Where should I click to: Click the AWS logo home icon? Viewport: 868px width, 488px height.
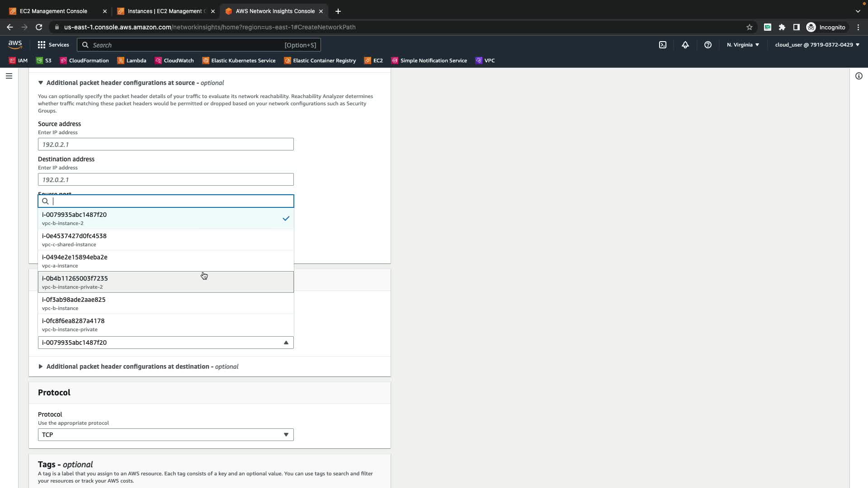point(15,44)
